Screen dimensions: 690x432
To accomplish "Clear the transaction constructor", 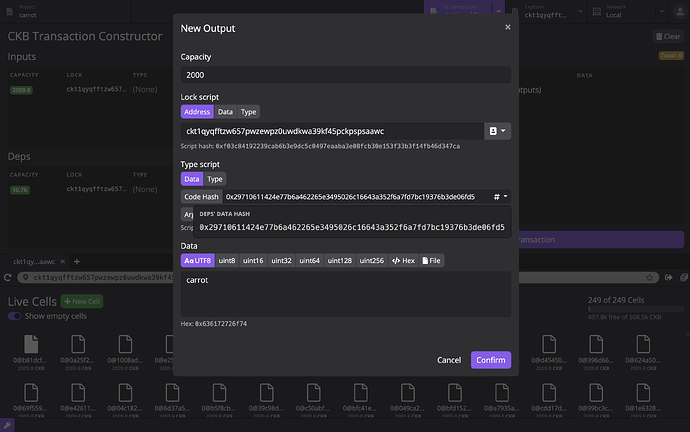I will 668,37.
